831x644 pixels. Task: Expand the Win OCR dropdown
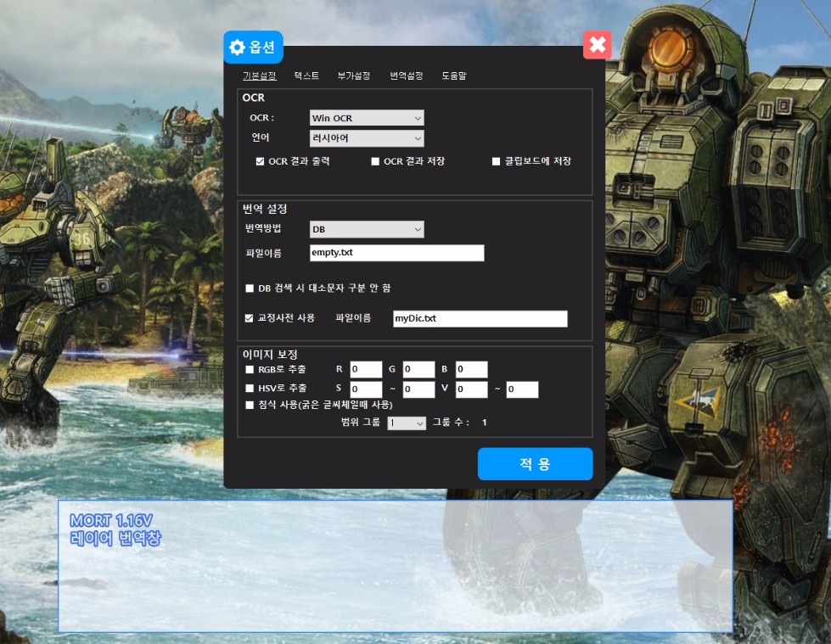[x=367, y=118]
